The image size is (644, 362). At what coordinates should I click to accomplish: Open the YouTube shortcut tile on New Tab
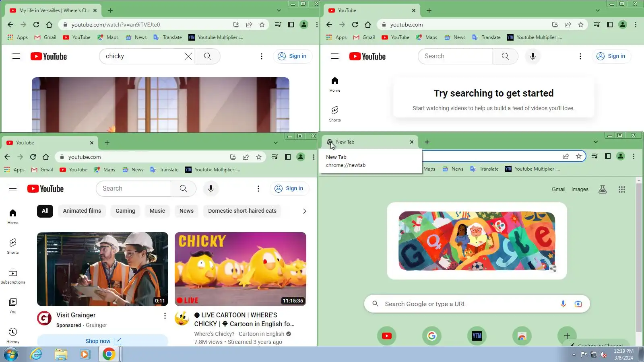tap(387, 336)
